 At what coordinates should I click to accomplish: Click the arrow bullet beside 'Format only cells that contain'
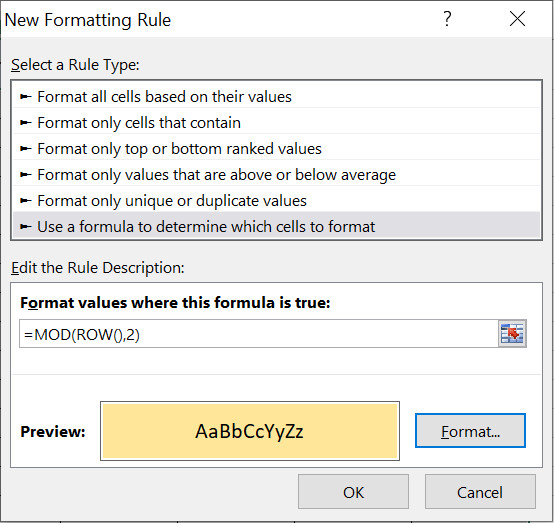pyautogui.click(x=25, y=123)
